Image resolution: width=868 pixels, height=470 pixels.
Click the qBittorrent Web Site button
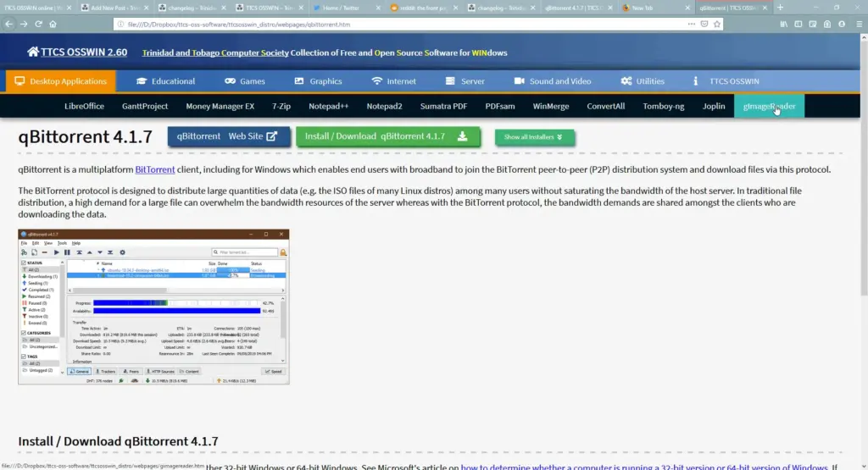pyautogui.click(x=228, y=136)
